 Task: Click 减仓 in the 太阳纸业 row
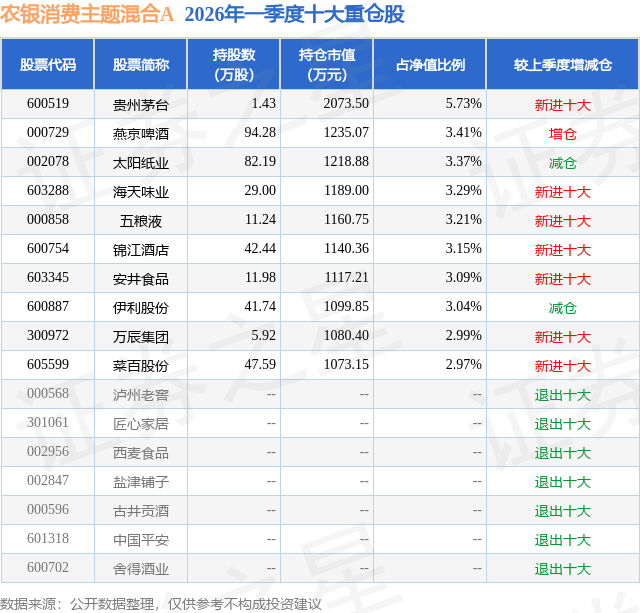(x=563, y=163)
